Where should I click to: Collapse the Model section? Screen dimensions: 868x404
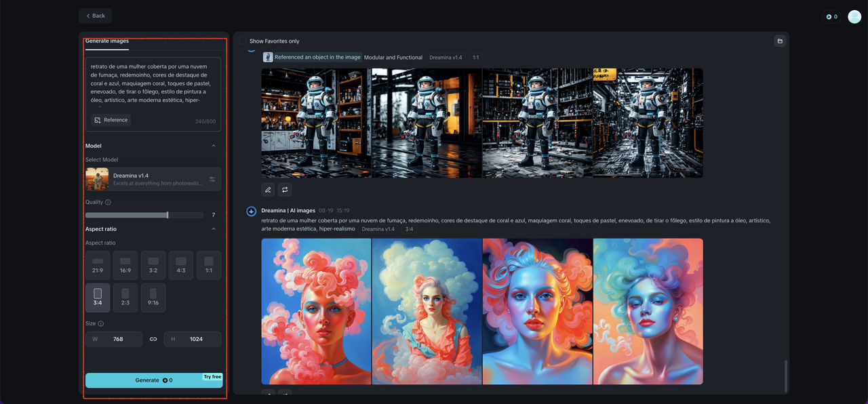coord(214,146)
